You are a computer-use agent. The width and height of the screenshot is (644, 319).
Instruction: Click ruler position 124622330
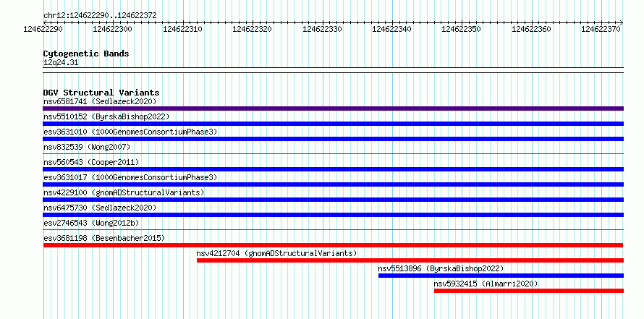(x=322, y=29)
